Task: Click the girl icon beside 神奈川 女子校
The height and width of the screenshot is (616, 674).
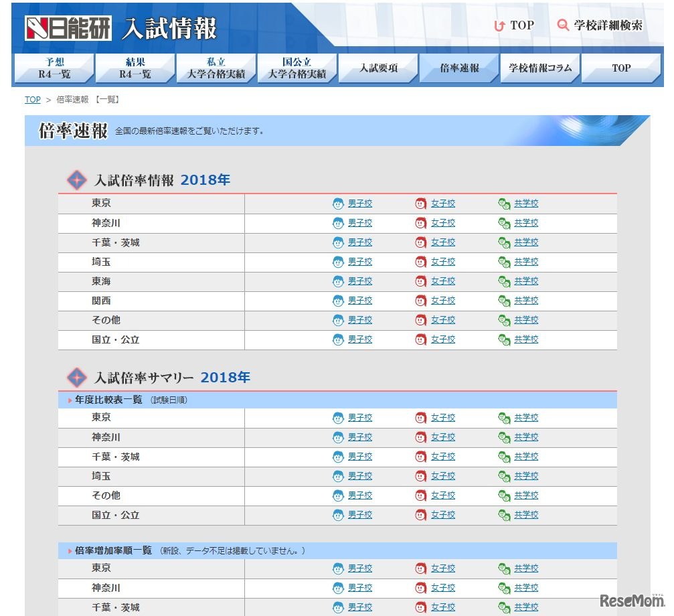Action: click(421, 222)
